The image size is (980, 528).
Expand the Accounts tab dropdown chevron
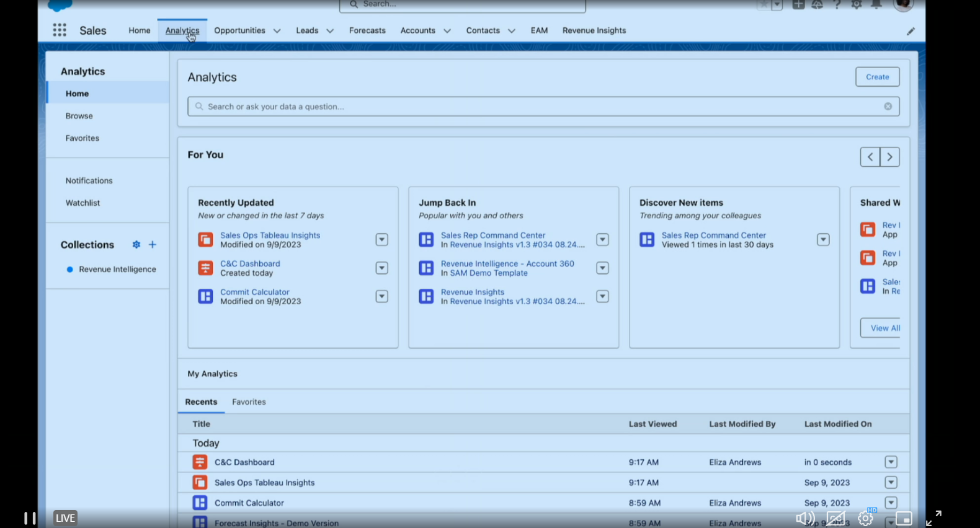[x=447, y=31]
